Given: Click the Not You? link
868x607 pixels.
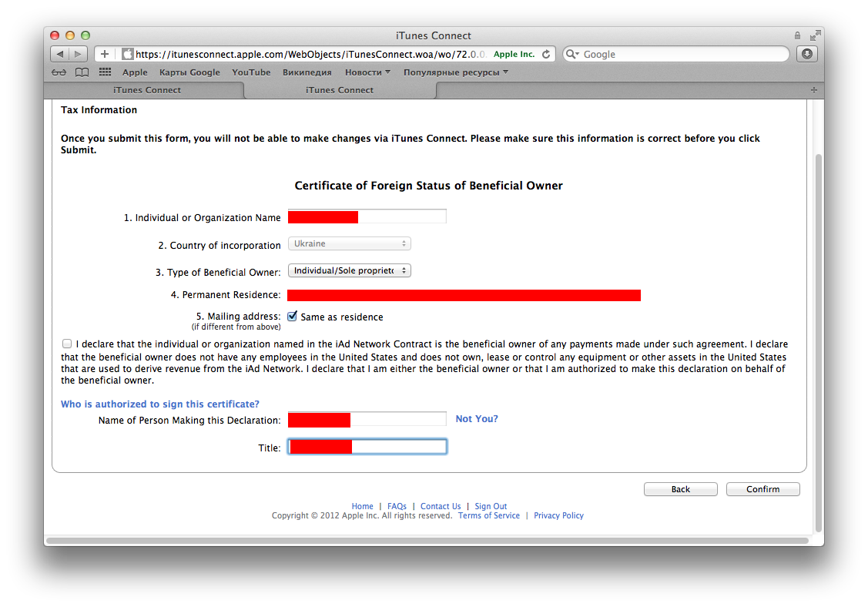Looking at the screenshot, I should [477, 419].
